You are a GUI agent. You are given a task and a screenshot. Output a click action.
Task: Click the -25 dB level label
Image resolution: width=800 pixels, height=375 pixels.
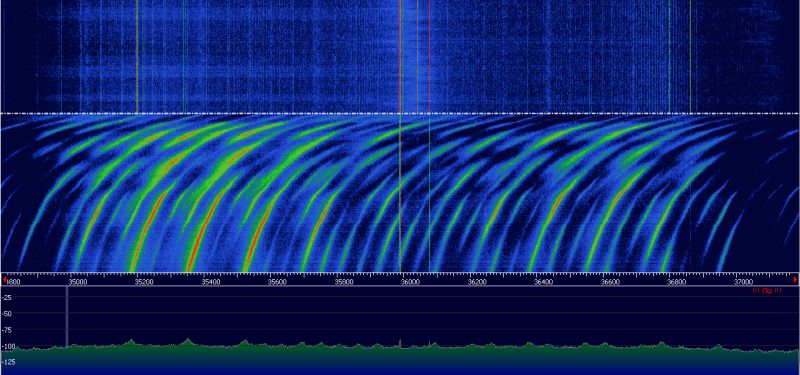pyautogui.click(x=7, y=297)
